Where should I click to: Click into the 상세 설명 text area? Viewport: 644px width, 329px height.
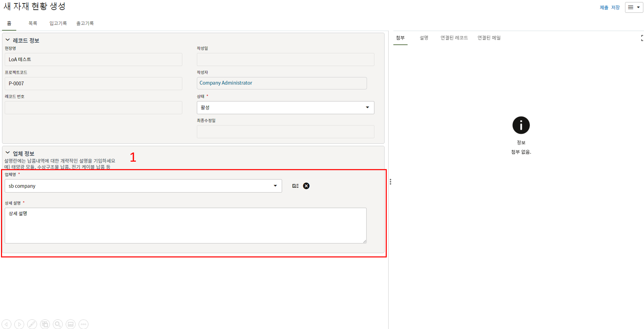(x=185, y=226)
